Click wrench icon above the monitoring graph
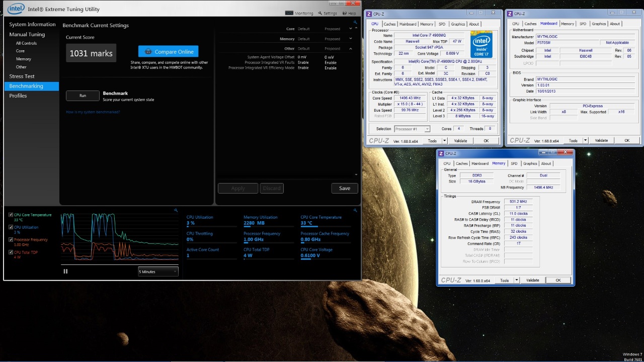This screenshot has width=644, height=362. (x=176, y=210)
